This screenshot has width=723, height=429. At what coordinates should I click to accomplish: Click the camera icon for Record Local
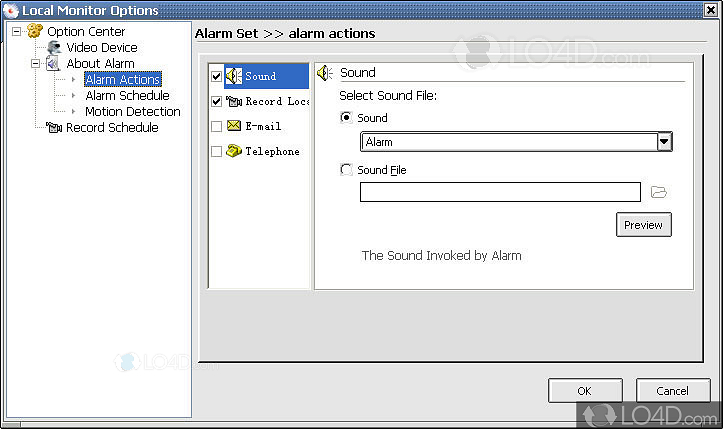click(233, 101)
